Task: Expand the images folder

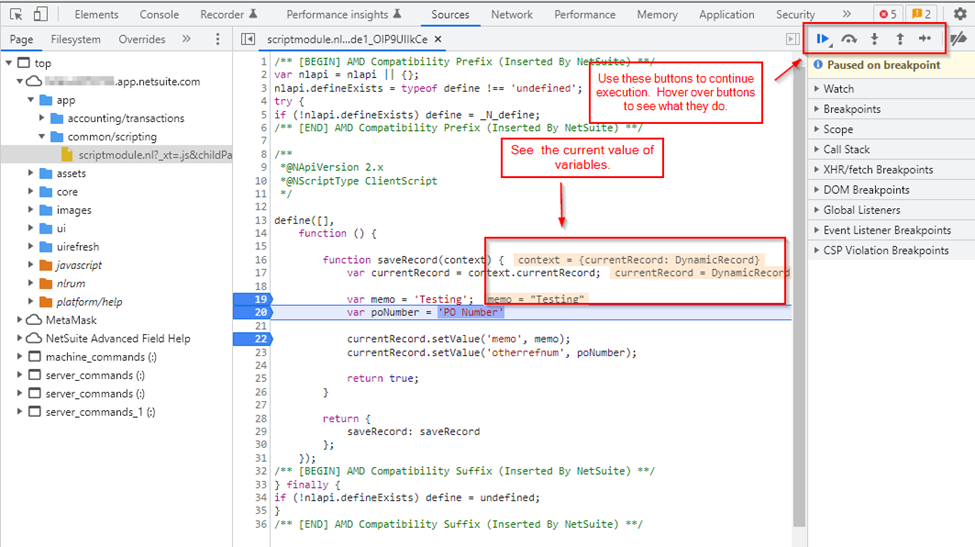Action: [x=30, y=210]
